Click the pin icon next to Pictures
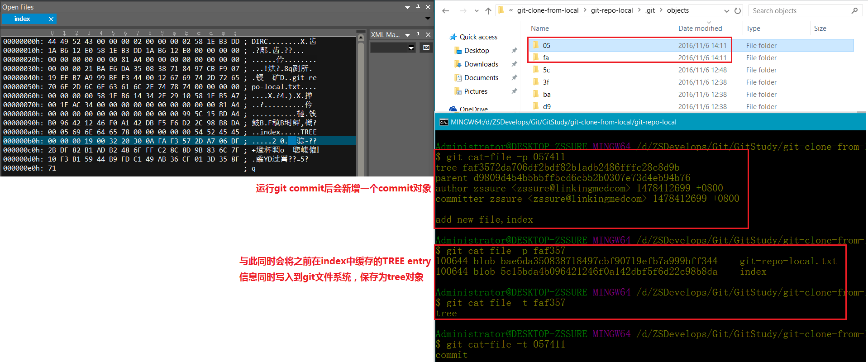This screenshot has width=868, height=362. click(514, 91)
